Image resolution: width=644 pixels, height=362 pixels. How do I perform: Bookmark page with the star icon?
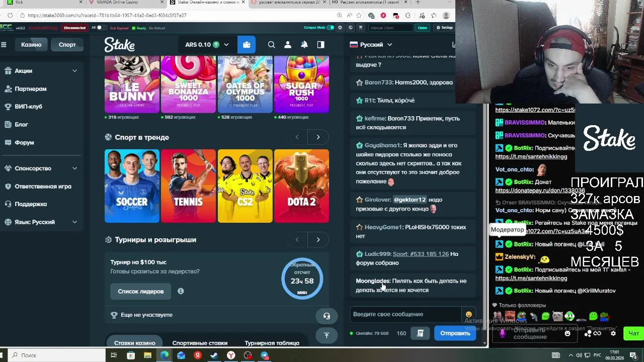(360, 16)
